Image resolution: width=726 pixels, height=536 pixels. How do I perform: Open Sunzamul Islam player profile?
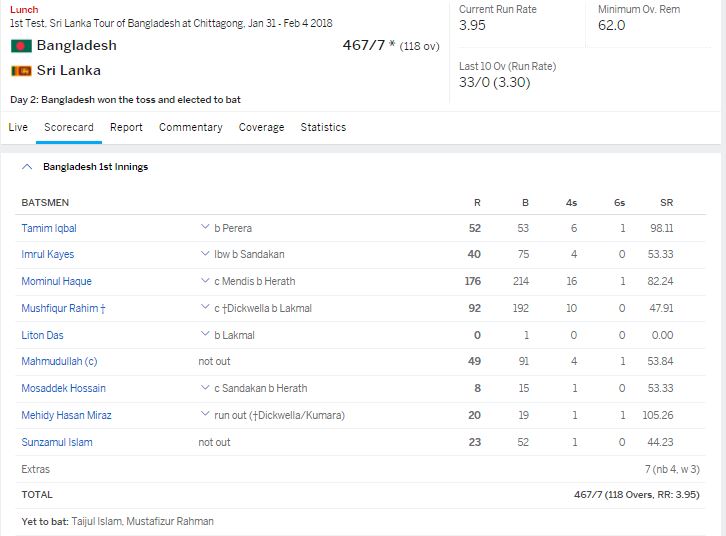click(57, 442)
